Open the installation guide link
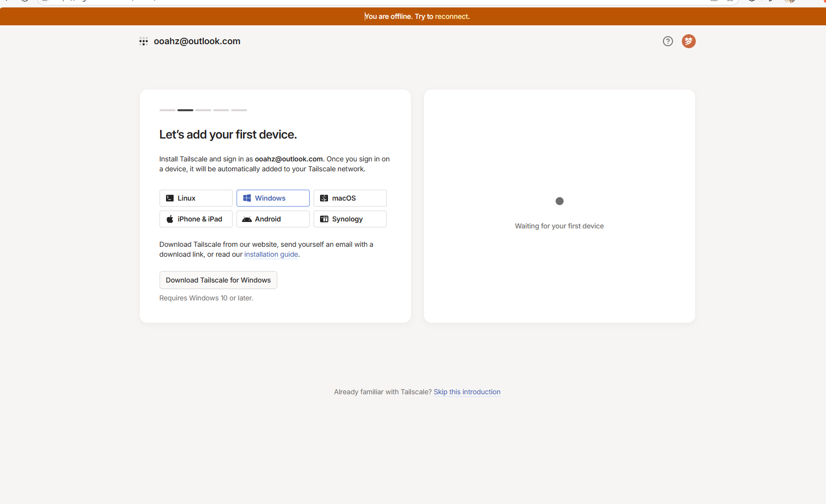The width and height of the screenshot is (826, 504). click(x=271, y=254)
